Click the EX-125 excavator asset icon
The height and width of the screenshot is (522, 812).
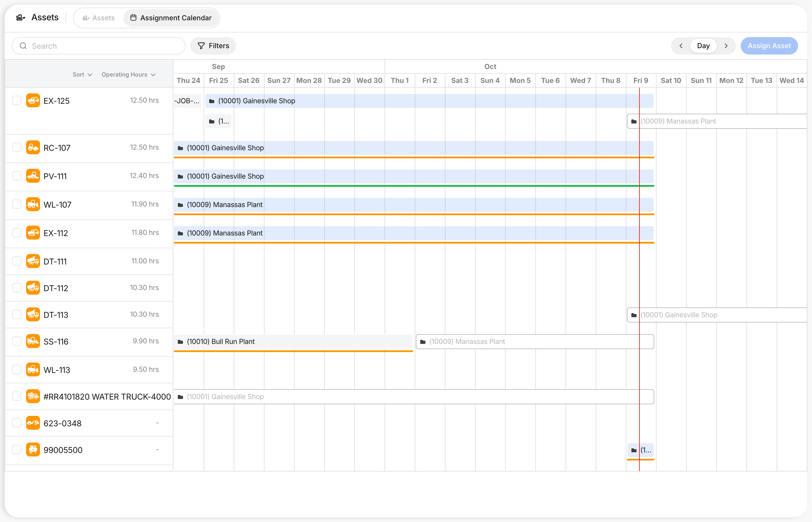(x=33, y=100)
